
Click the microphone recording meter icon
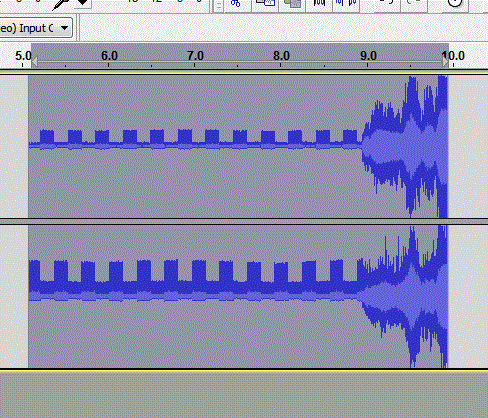pos(60,4)
